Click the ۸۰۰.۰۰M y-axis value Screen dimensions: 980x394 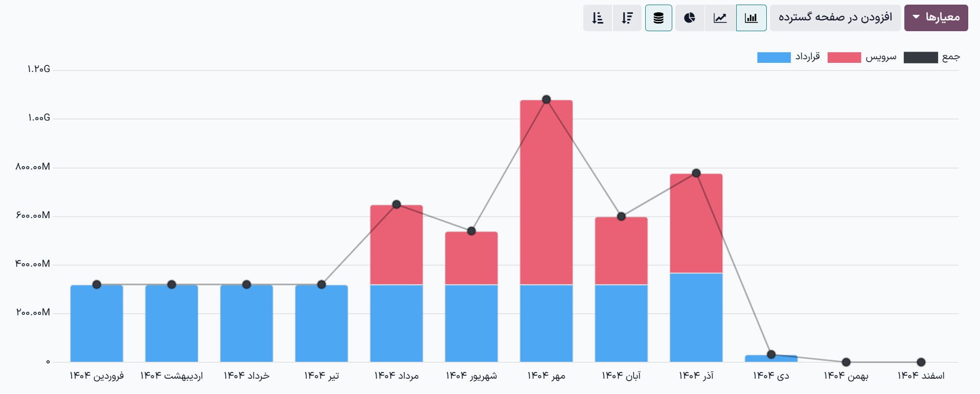[x=33, y=167]
